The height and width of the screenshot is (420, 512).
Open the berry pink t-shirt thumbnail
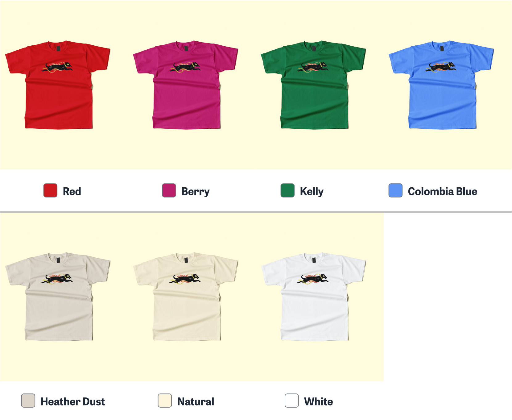(x=186, y=85)
